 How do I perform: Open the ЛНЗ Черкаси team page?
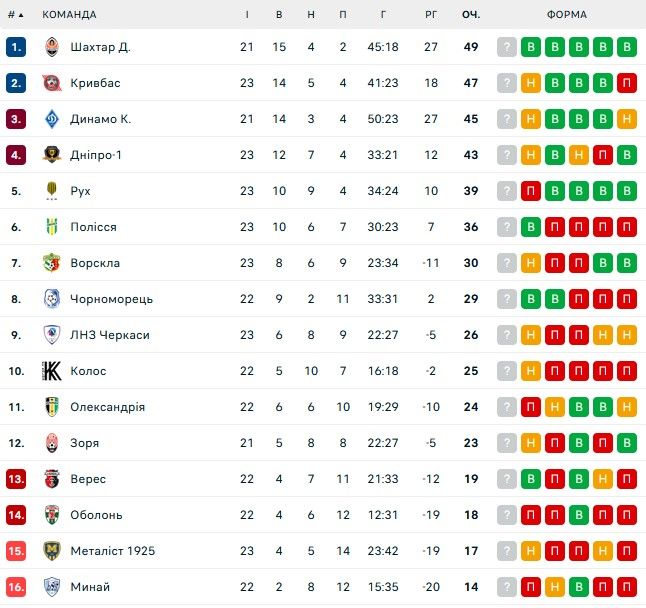(x=109, y=335)
